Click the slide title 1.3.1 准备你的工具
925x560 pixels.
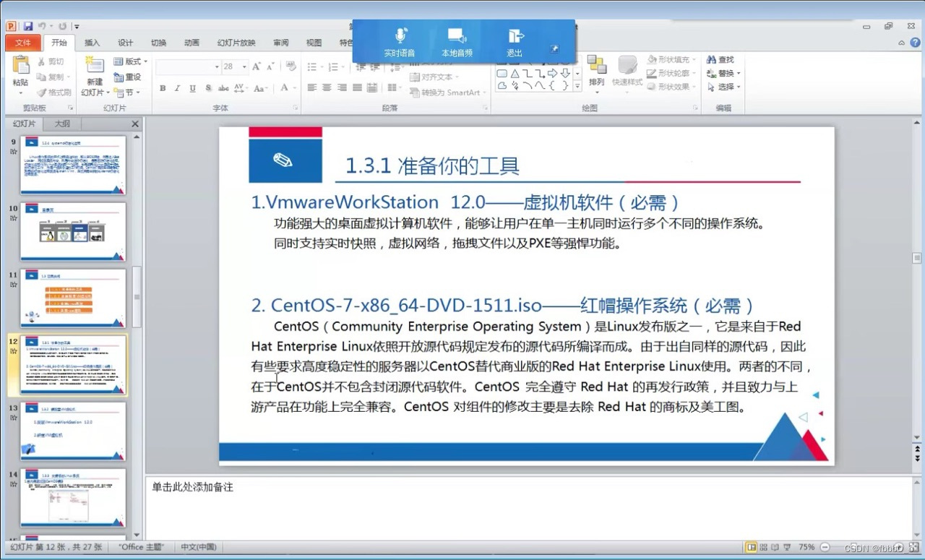(x=432, y=166)
